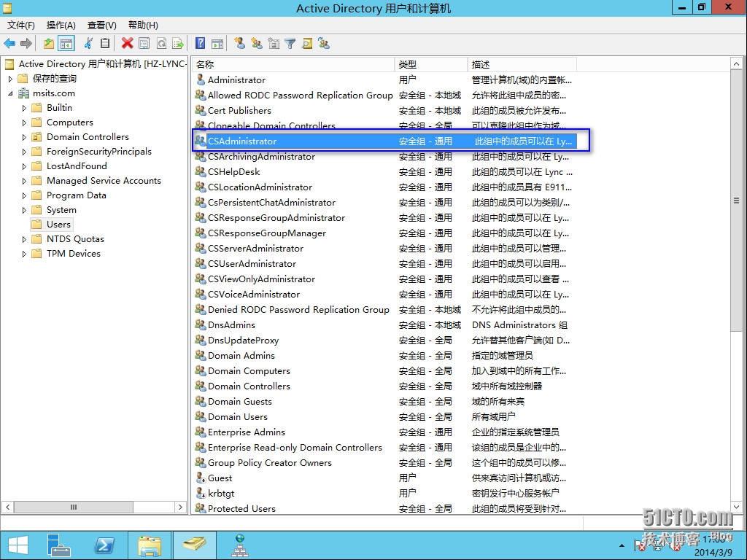Go forward with the gray forward arrow
Image resolution: width=747 pixels, height=560 pixels.
pos(26,44)
